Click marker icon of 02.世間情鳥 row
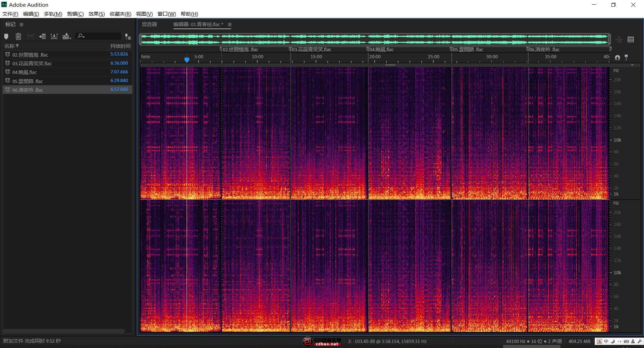 pos(7,55)
